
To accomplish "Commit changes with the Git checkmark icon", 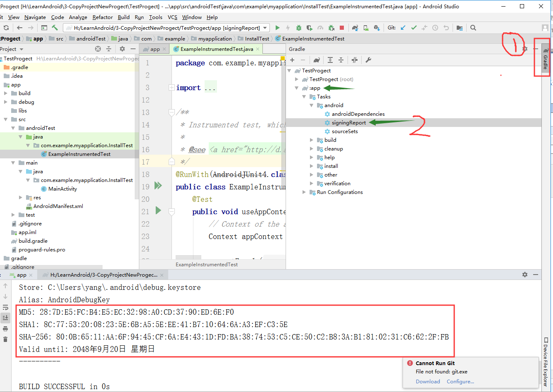I will (414, 28).
